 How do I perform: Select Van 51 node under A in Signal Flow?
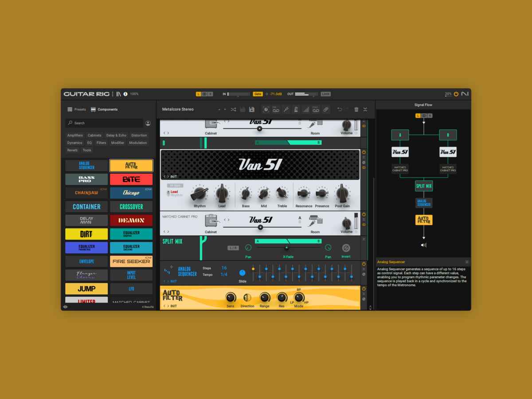(400, 152)
